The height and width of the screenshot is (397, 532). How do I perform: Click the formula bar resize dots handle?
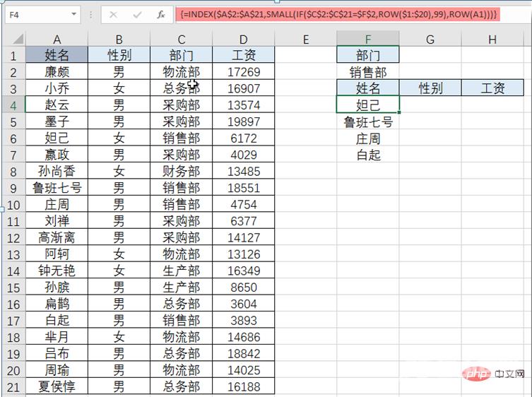[91, 15]
